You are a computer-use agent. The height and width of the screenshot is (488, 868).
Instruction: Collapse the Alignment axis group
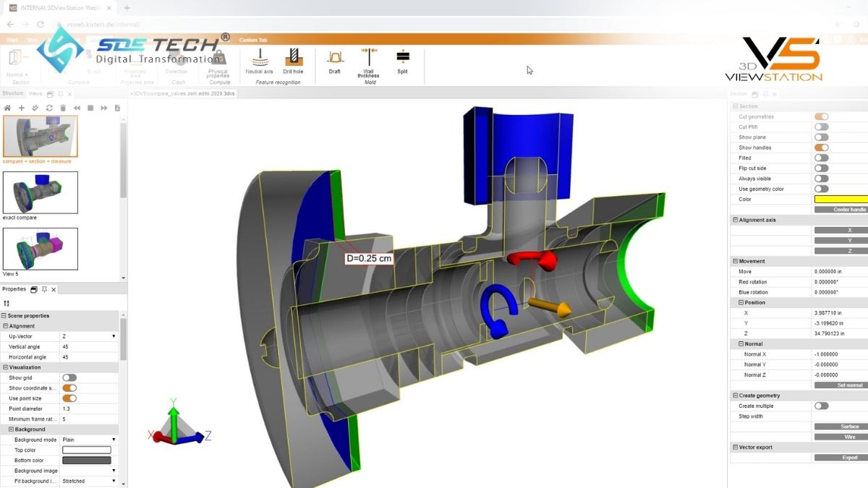pos(734,219)
